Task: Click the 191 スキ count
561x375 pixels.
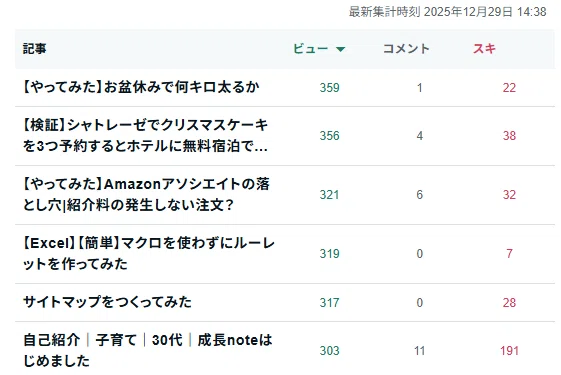Action: (x=509, y=351)
